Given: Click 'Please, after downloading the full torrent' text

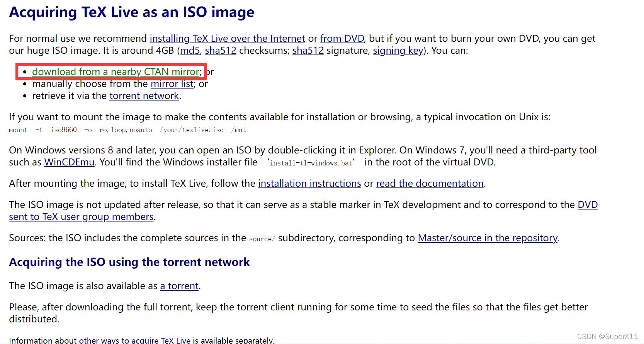Looking at the screenshot, I should (x=100, y=307).
